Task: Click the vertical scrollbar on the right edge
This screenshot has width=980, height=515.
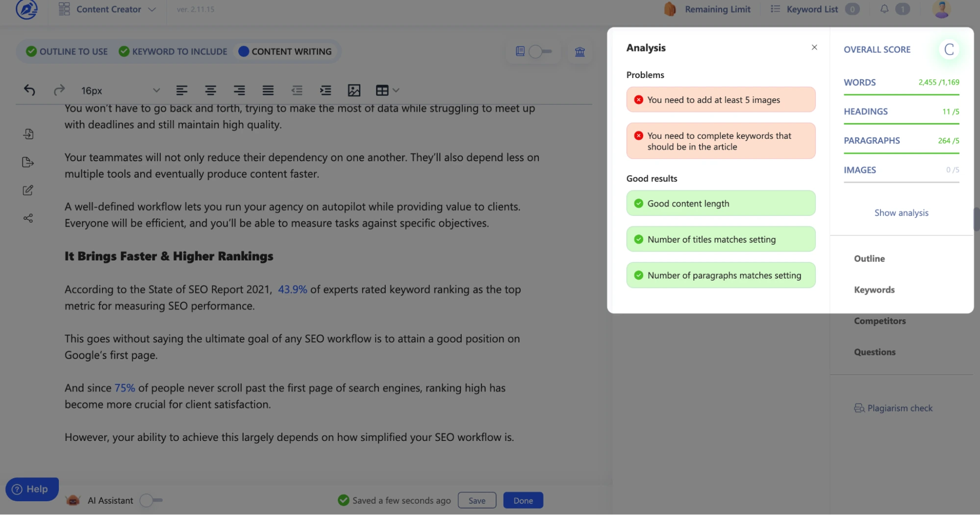Action: pos(976,219)
